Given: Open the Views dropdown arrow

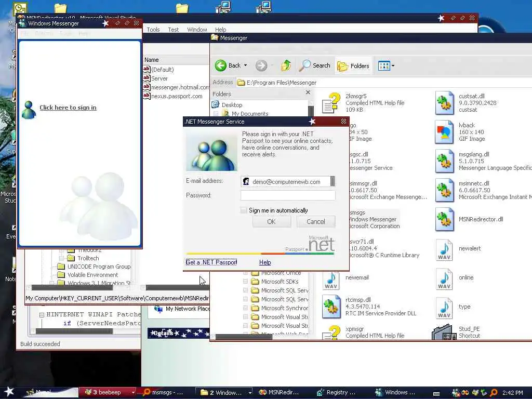Looking at the screenshot, I should click(x=393, y=66).
